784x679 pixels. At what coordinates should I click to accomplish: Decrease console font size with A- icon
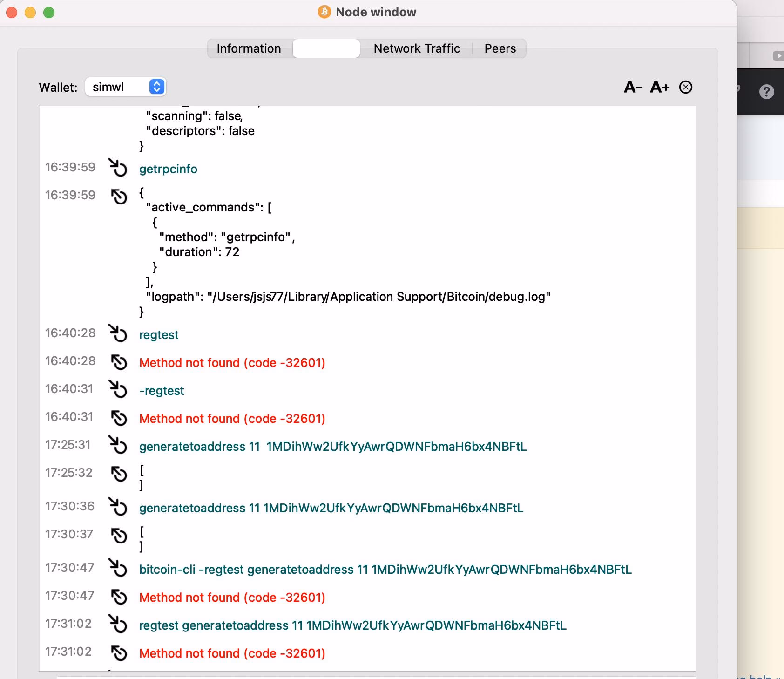click(632, 87)
